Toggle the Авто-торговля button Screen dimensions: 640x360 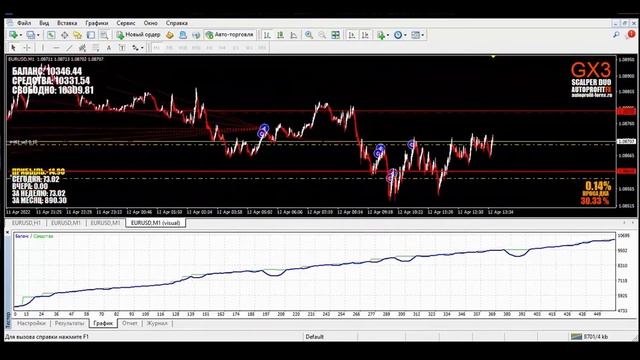click(230, 35)
